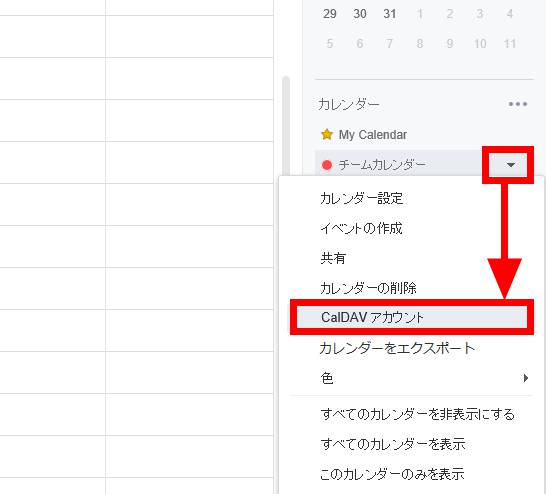Select すべてのカレンダーを非表示にする
The height and width of the screenshot is (494, 546).
pos(417,414)
